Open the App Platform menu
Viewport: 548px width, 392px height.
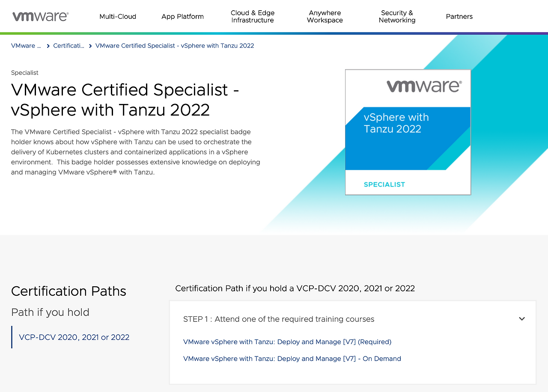click(182, 16)
